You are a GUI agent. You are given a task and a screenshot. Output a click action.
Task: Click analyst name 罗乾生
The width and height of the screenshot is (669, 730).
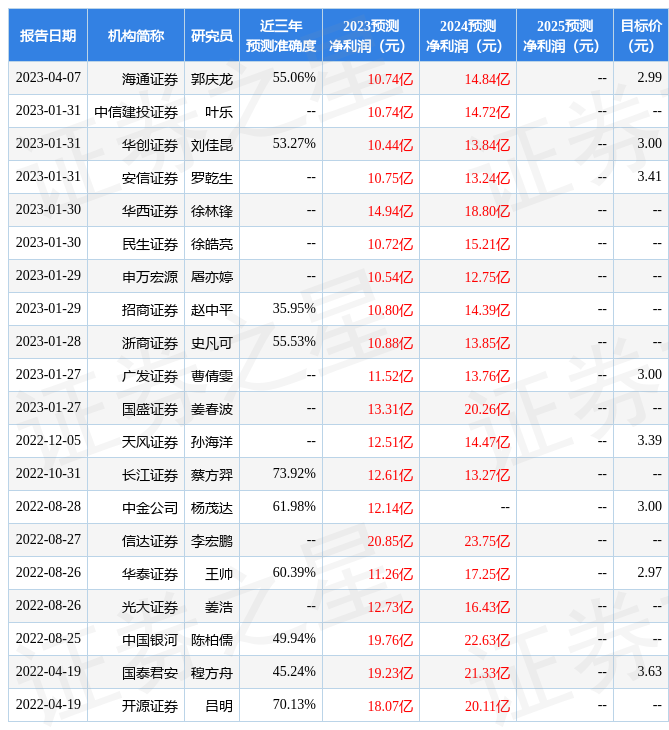[x=212, y=178]
